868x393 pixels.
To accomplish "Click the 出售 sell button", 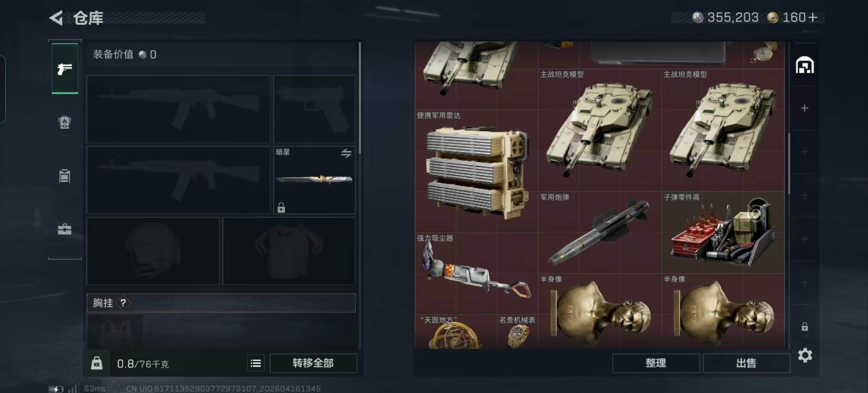I will (746, 363).
